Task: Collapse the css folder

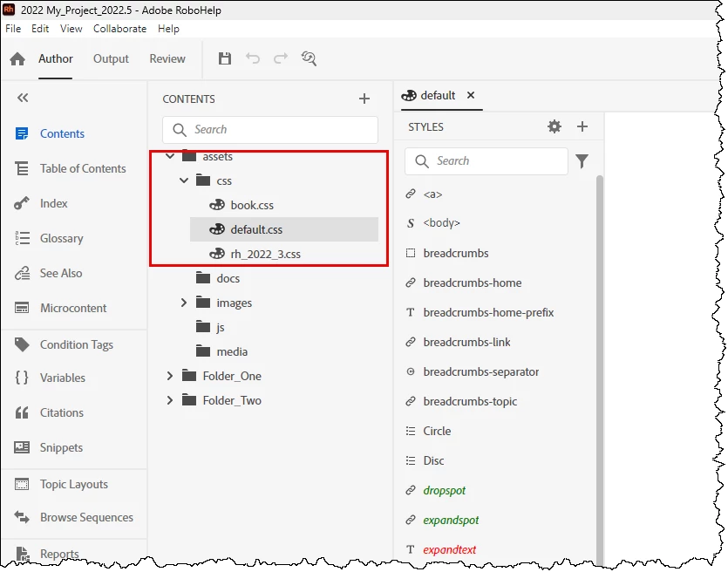Action: pos(184,180)
